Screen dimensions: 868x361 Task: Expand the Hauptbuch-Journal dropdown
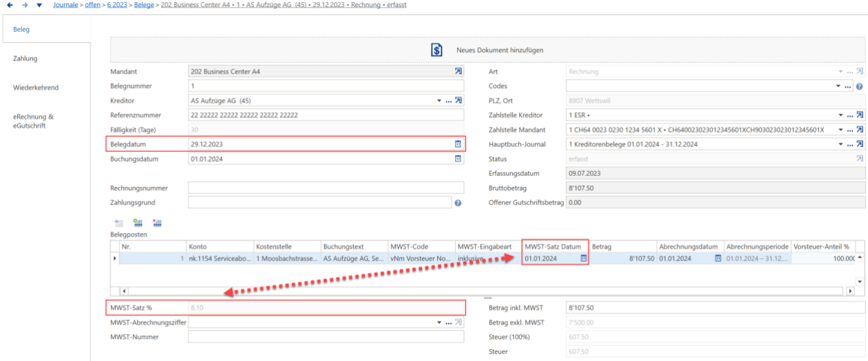click(840, 144)
